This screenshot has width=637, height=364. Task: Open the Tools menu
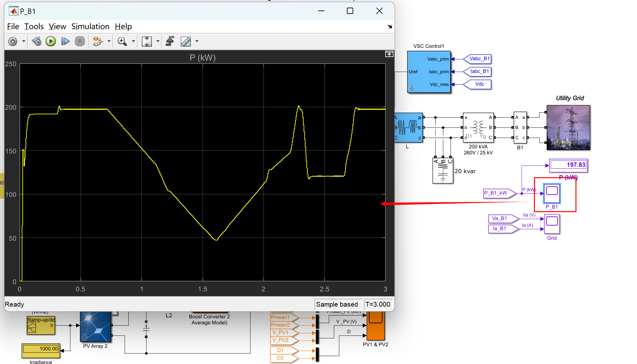[34, 27]
